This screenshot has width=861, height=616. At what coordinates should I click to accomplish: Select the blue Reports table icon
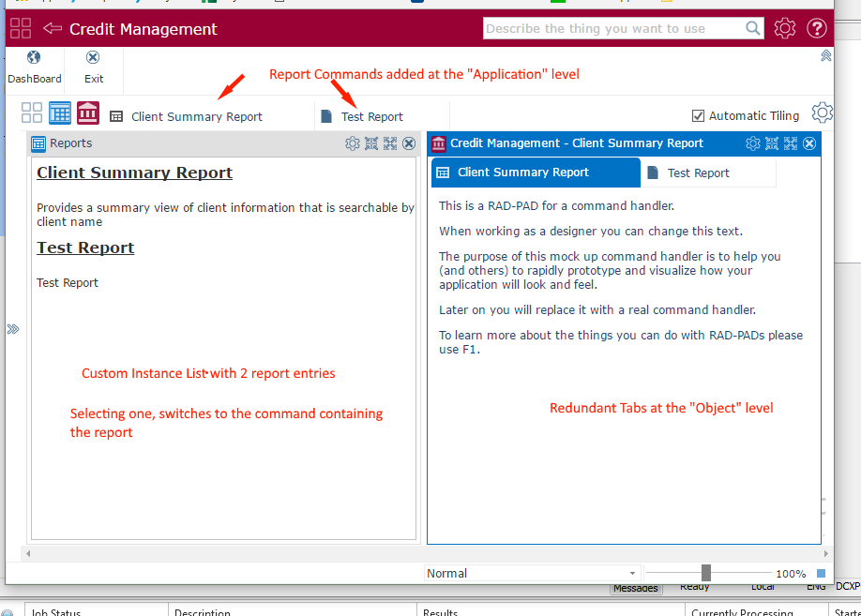pyautogui.click(x=60, y=113)
